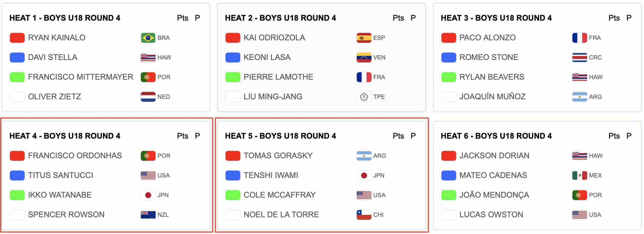Screen dimensions: 644x234
Task: Click the Chile flag beside Noel De La Torre
Action: pos(364,215)
